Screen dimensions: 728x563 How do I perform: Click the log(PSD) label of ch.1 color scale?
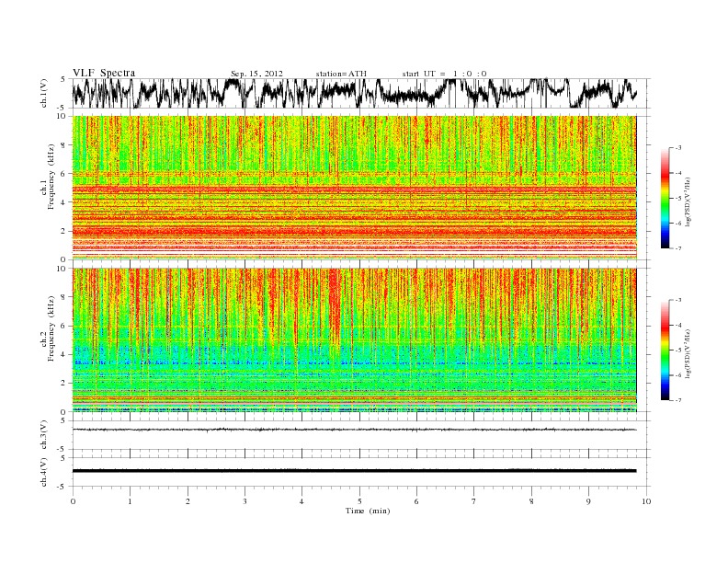(688, 201)
